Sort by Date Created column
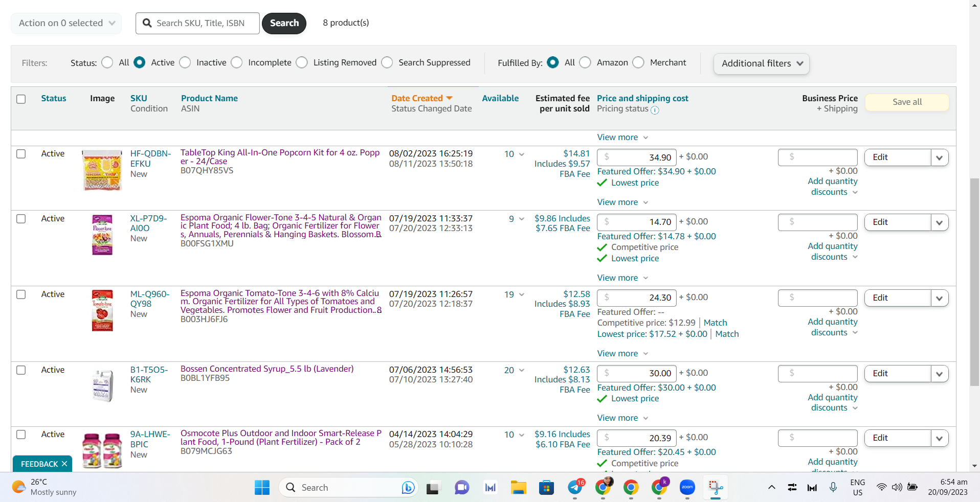Image resolution: width=980 pixels, height=502 pixels. (x=417, y=98)
